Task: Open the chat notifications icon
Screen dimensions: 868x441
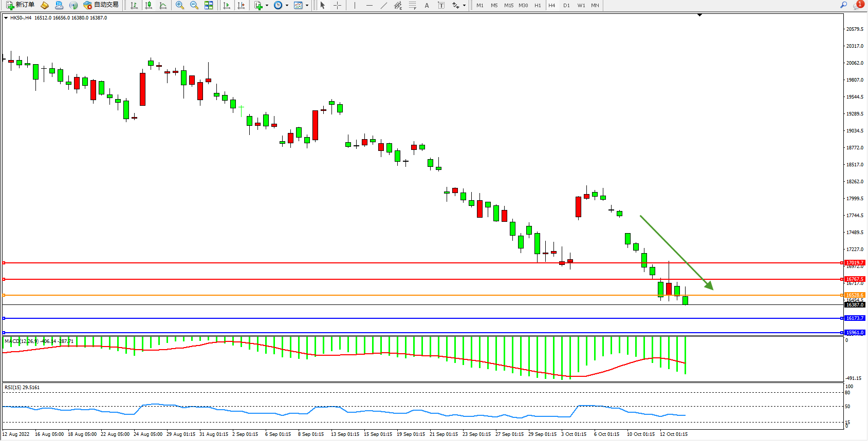Action: coord(857,5)
